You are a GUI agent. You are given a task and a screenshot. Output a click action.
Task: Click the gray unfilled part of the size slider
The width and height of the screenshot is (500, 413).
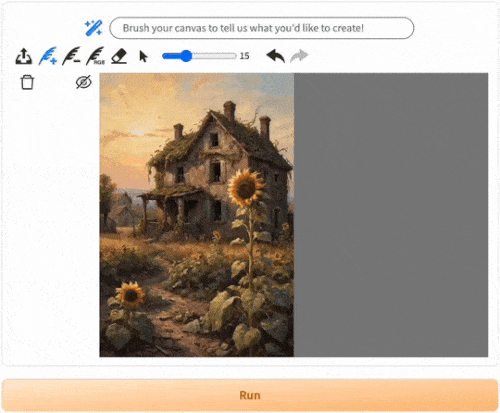point(214,56)
